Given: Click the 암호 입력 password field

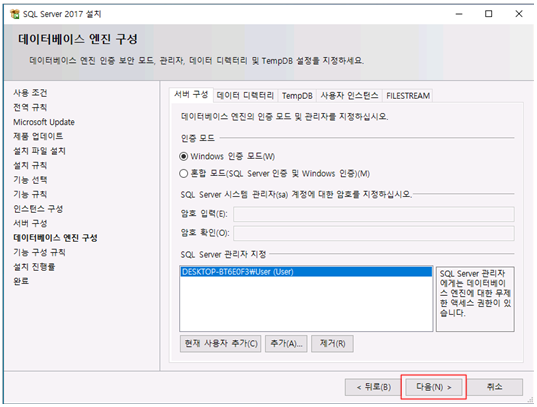Looking at the screenshot, I should click(374, 214).
